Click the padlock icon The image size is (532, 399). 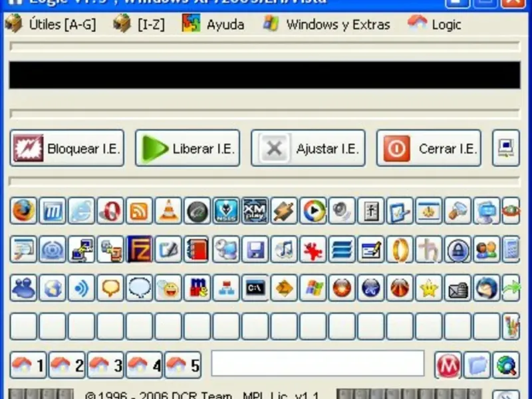tap(458, 249)
